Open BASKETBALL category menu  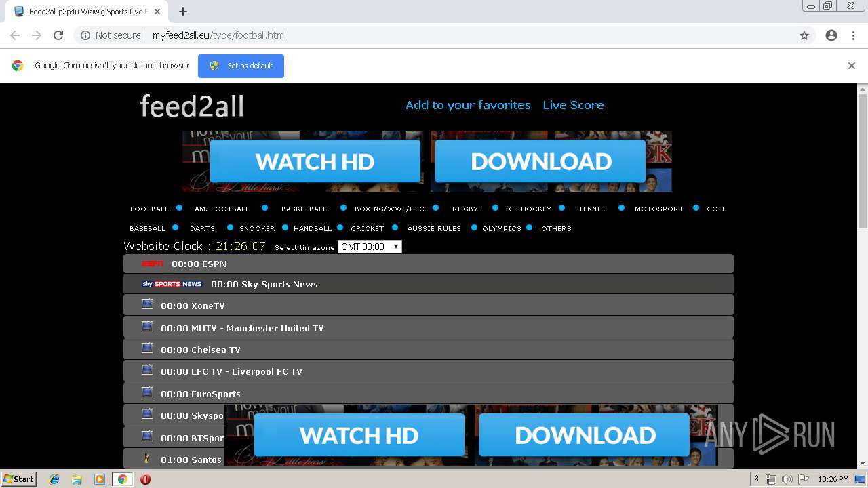pos(304,209)
